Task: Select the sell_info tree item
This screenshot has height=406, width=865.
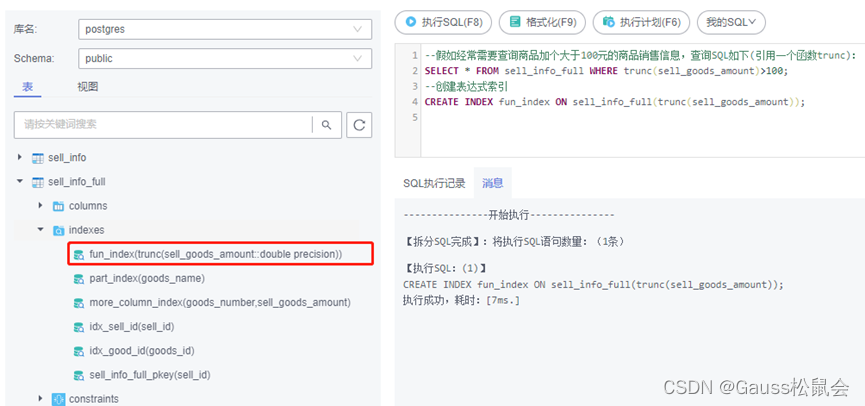Action: [x=67, y=158]
